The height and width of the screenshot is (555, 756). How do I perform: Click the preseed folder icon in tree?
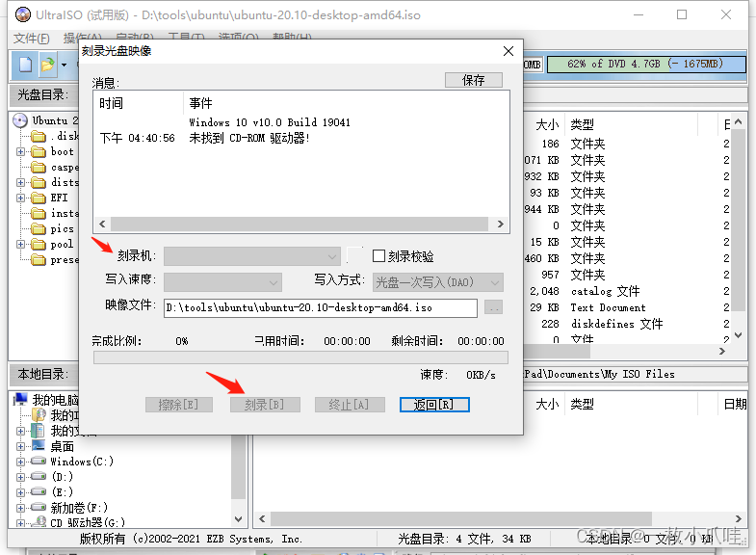click(39, 260)
